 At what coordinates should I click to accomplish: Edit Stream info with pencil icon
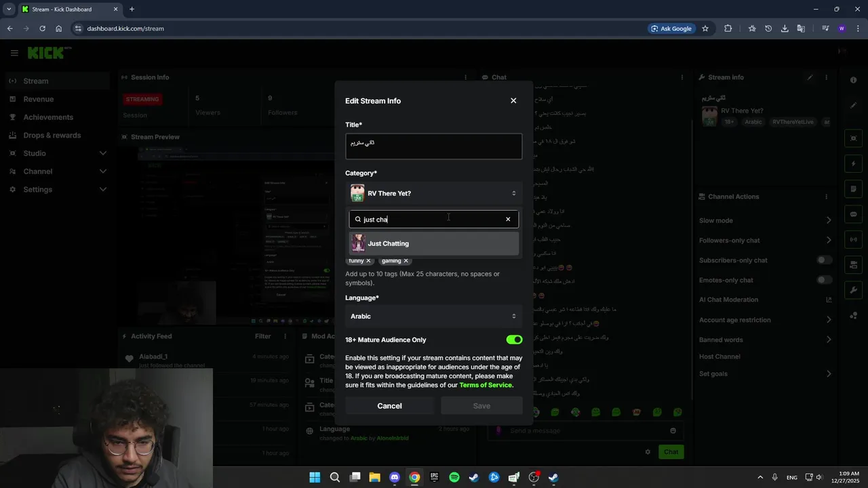pyautogui.click(x=810, y=77)
